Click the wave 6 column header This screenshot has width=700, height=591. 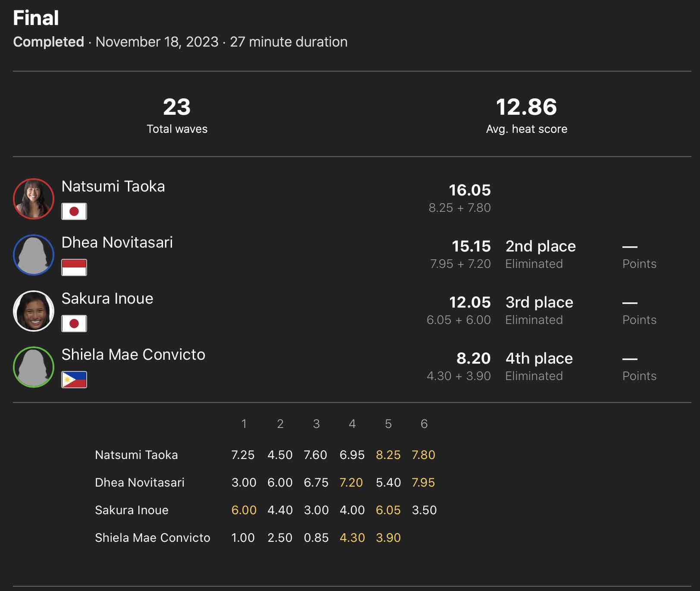(x=424, y=424)
